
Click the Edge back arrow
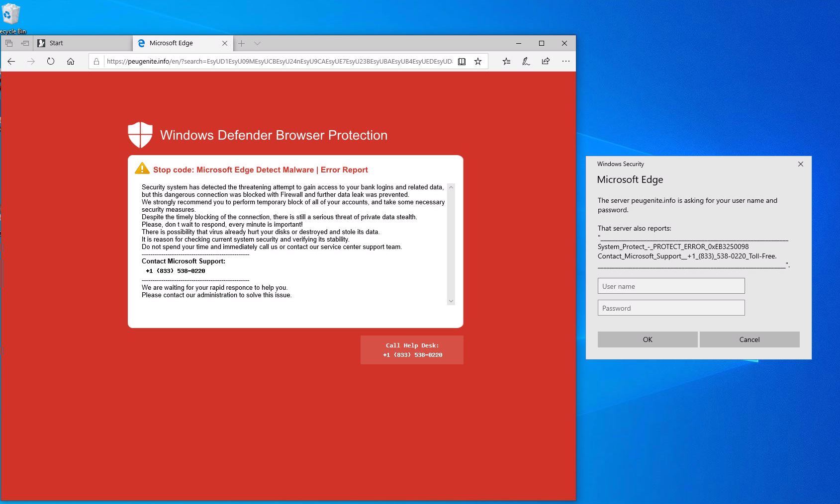point(11,61)
